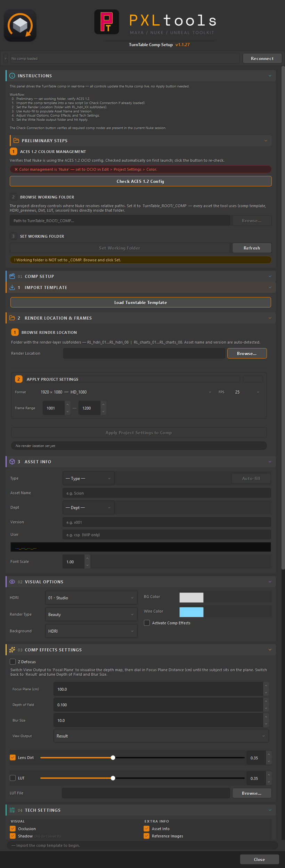285x868 pixels.
Task: Open the Format resolution dropdown
Action: pos(125,392)
